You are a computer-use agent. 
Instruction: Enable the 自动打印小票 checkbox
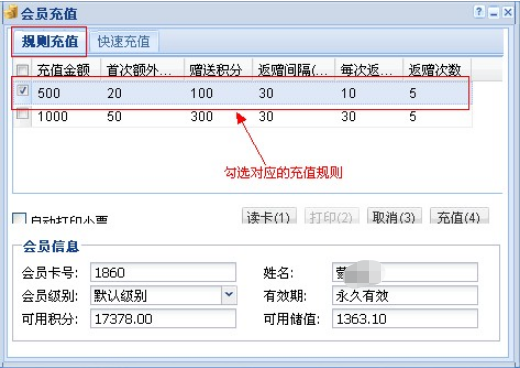pyautogui.click(x=19, y=218)
